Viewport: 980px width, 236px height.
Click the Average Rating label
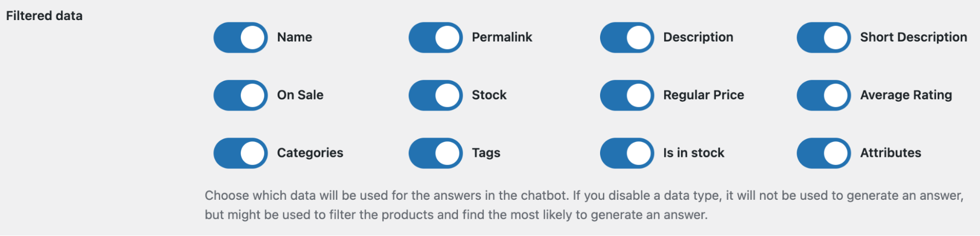[x=906, y=95]
